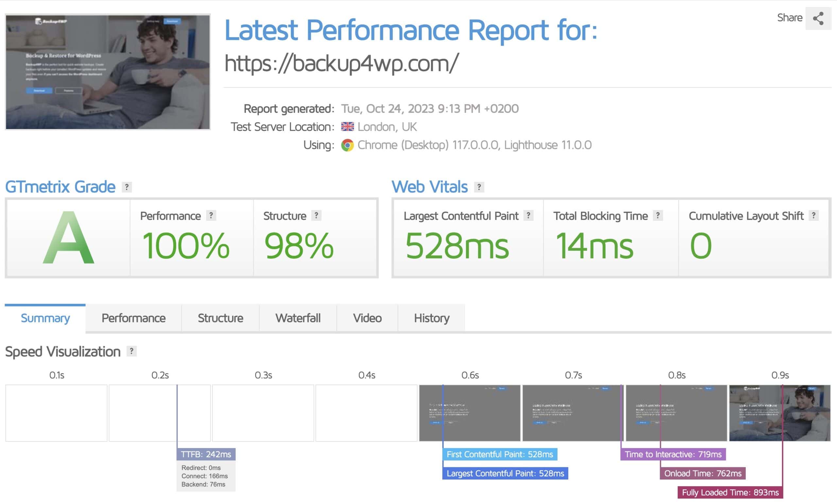Click Performance score help icon
The width and height of the screenshot is (837, 504).
211,216
